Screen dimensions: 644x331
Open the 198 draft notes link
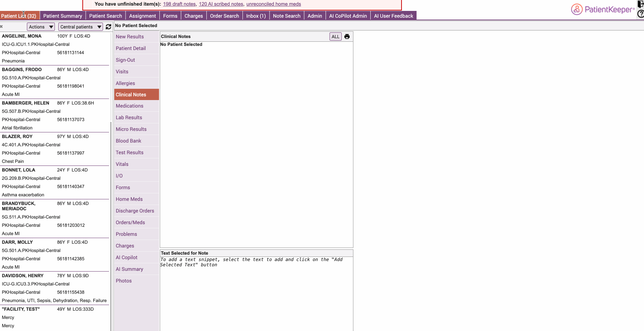coord(179,4)
